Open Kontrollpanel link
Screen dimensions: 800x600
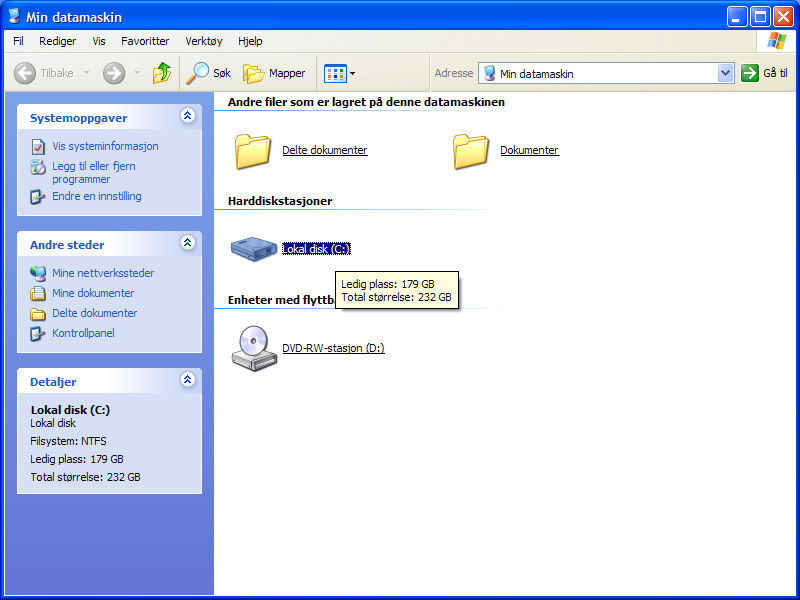point(83,333)
